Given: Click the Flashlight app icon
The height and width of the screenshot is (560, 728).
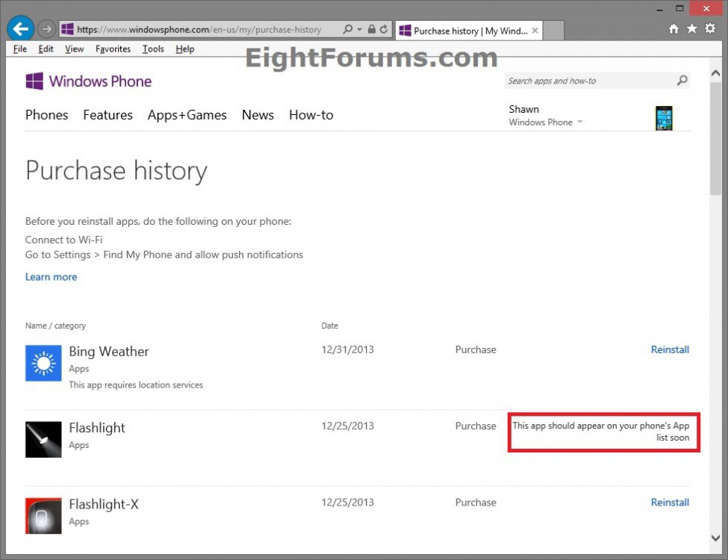Looking at the screenshot, I should (x=43, y=439).
